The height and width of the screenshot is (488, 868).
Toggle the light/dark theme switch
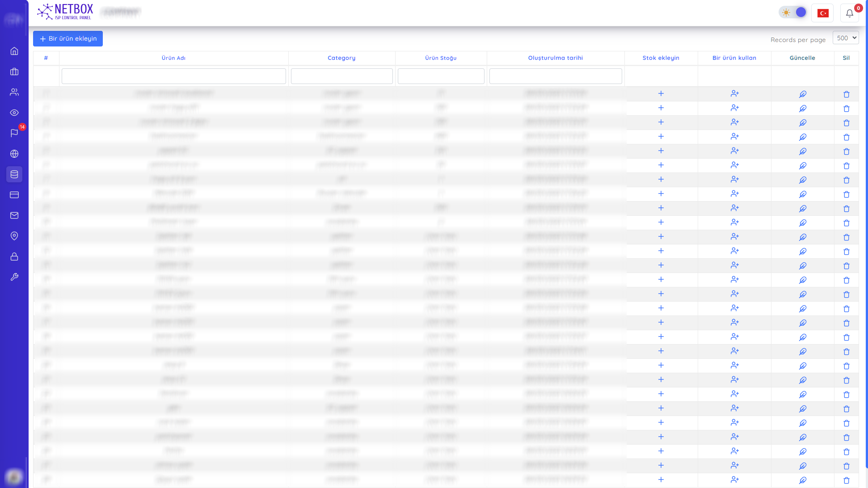click(x=793, y=13)
